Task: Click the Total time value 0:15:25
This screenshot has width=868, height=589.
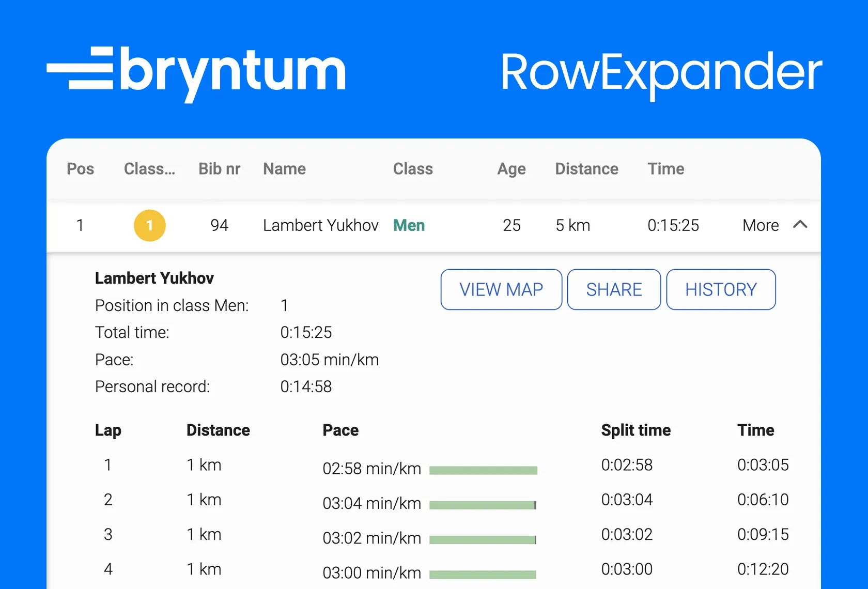Action: 306,332
